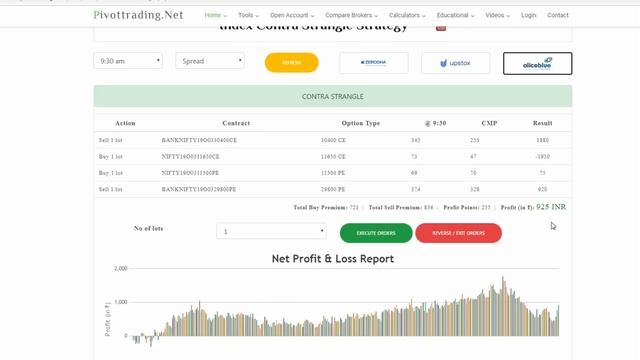
Task: Click the 11500 PE option type cell
Action: point(333,173)
